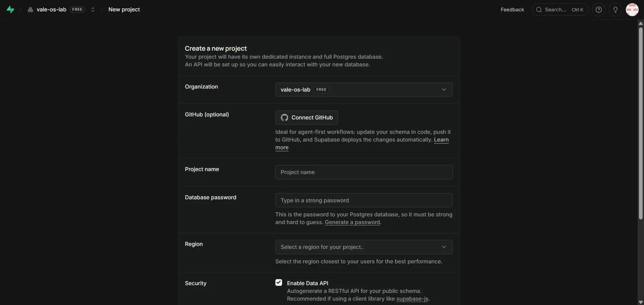Open the Search command box
Viewport: 644px width, 305px height.
(x=560, y=10)
